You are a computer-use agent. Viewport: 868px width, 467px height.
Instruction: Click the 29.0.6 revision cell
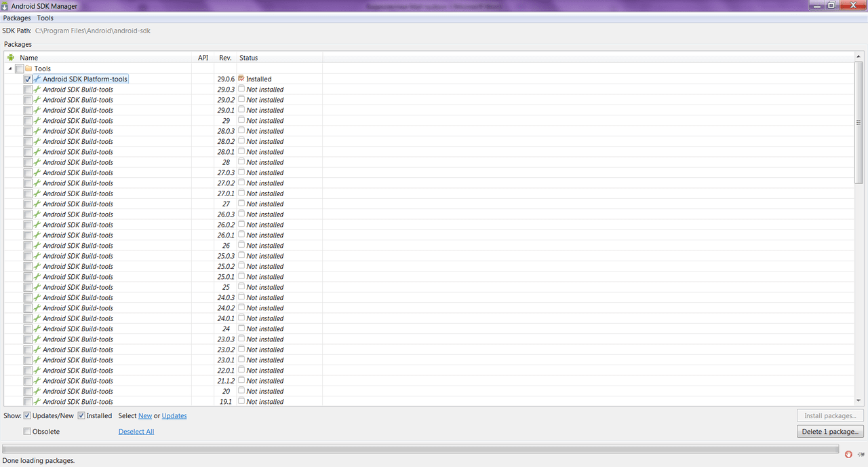pos(226,79)
